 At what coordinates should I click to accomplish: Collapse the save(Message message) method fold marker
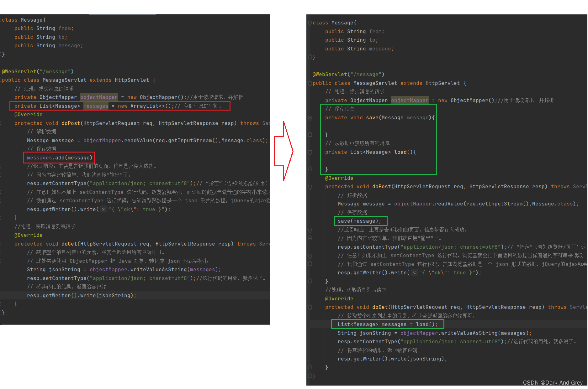point(310,118)
